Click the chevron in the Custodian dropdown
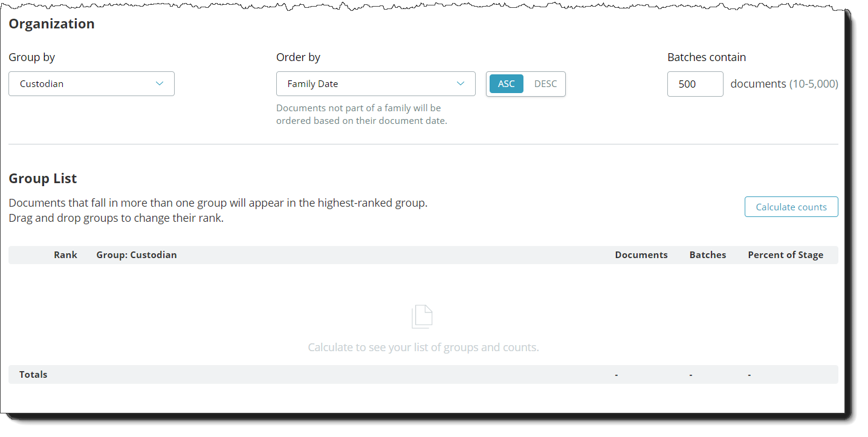This screenshot has height=437, width=868. [160, 83]
